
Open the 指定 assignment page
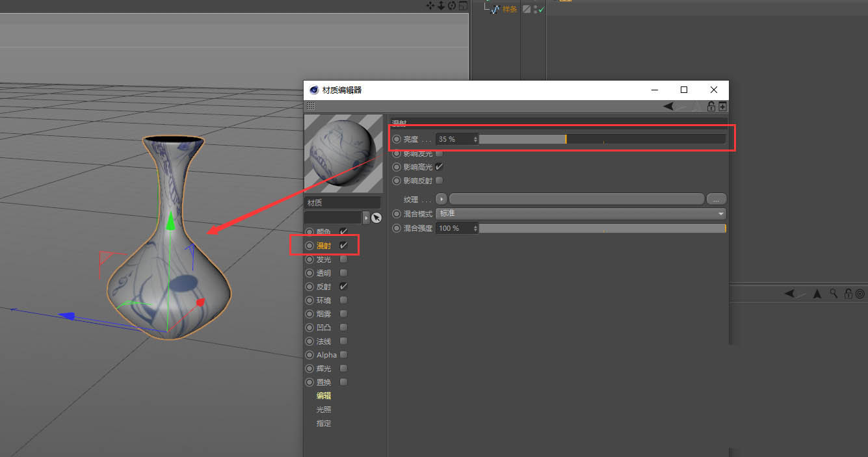click(323, 423)
